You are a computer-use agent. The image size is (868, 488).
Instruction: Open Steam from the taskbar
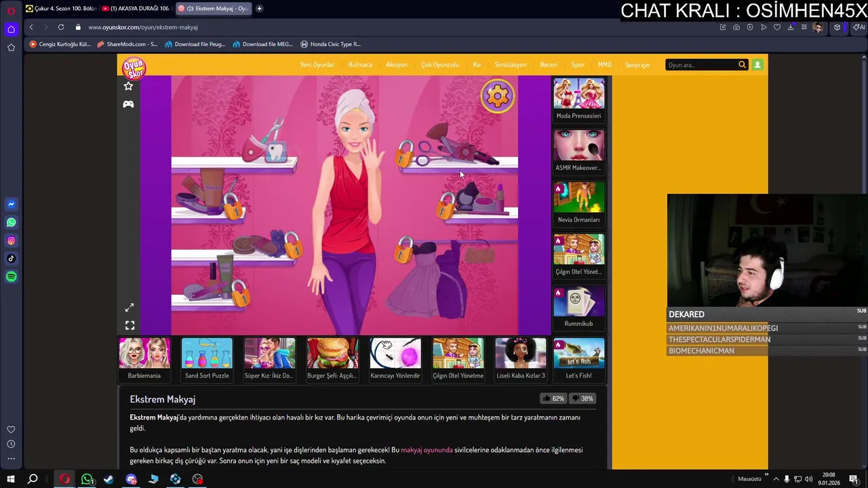(108, 479)
